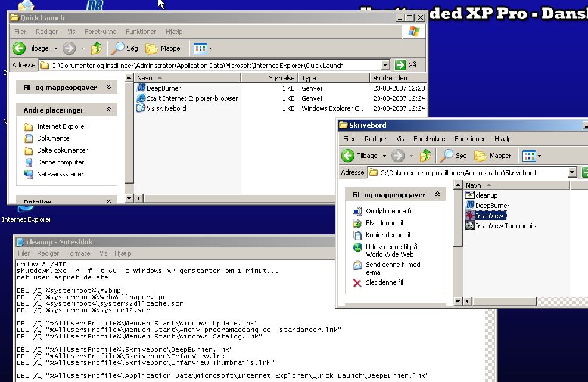
Task: Open Foretrukne menu in Quick Launch window
Action: tap(101, 32)
